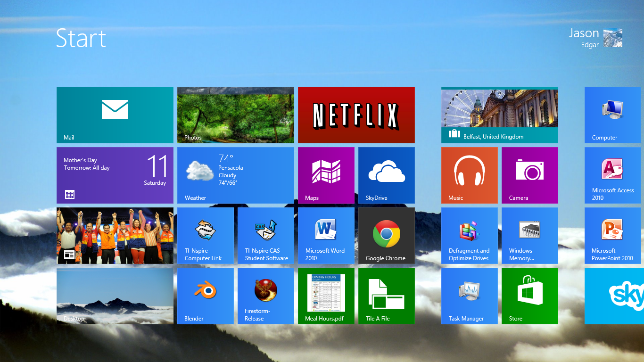Click the Jason Edgar user name
Image resolution: width=644 pixels, height=362 pixels.
click(x=584, y=38)
